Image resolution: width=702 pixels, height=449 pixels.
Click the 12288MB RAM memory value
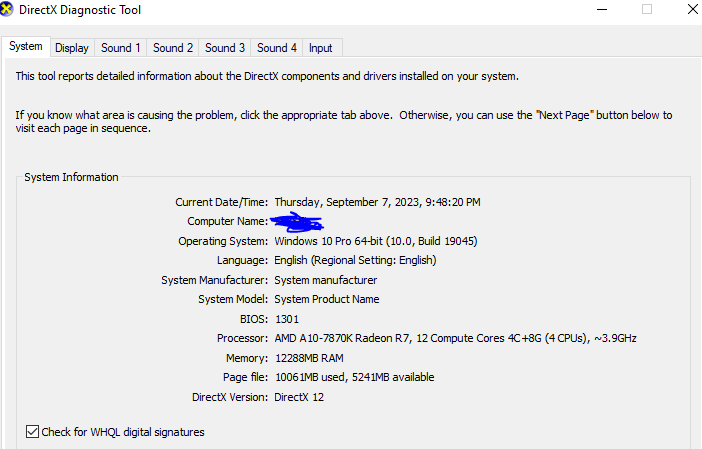point(312,358)
